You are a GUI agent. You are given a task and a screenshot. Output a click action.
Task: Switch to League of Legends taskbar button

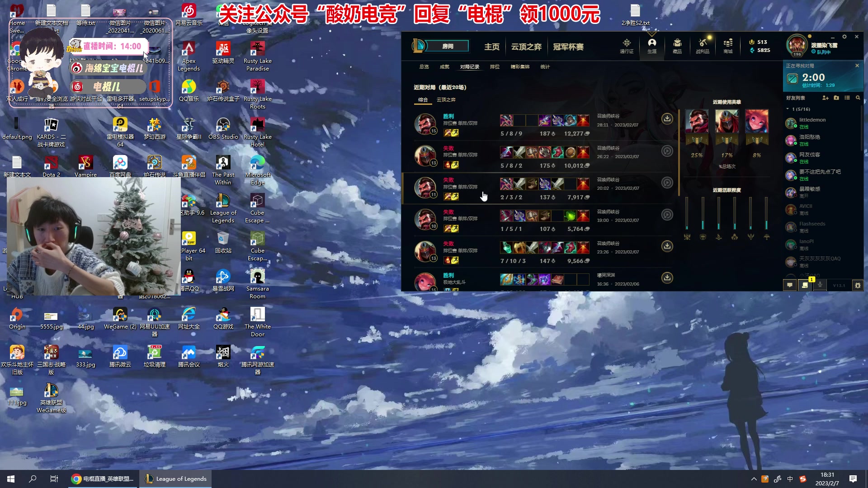pos(176,479)
